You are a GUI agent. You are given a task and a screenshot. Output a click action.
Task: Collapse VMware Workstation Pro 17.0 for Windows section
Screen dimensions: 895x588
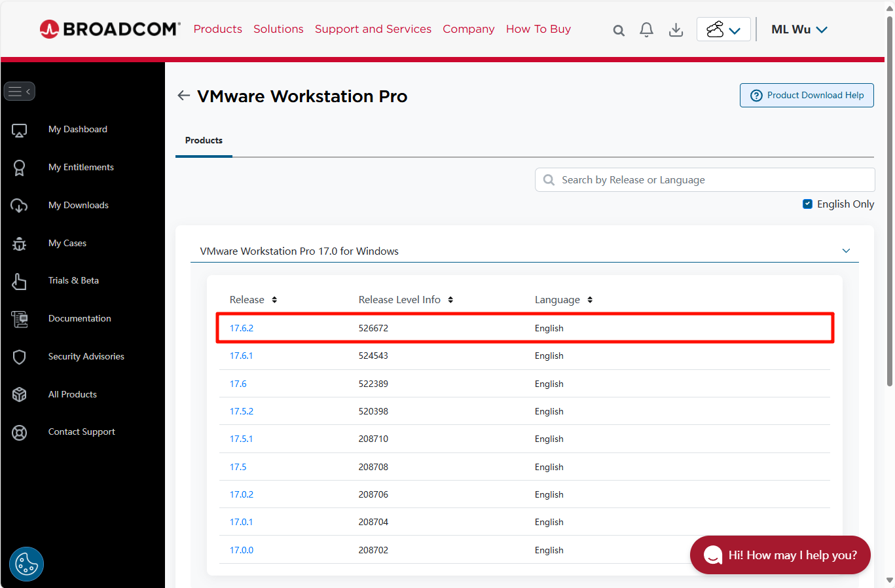(845, 251)
